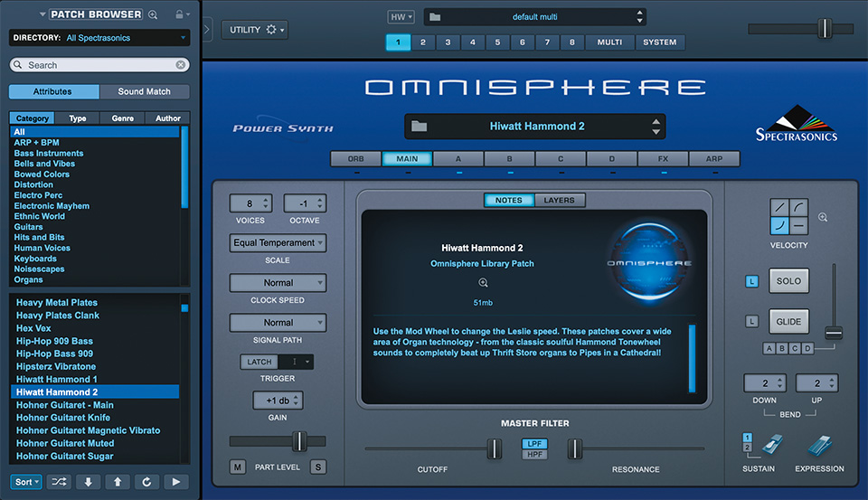Click the Patch Browser magnifier zoom icon
Image resolution: width=868 pixels, height=500 pixels.
tap(153, 15)
